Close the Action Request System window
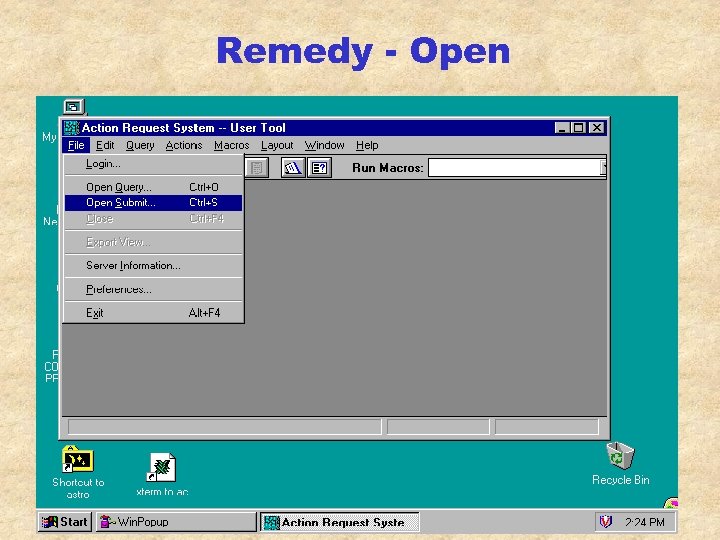This screenshot has height=540, width=720. tap(596, 128)
